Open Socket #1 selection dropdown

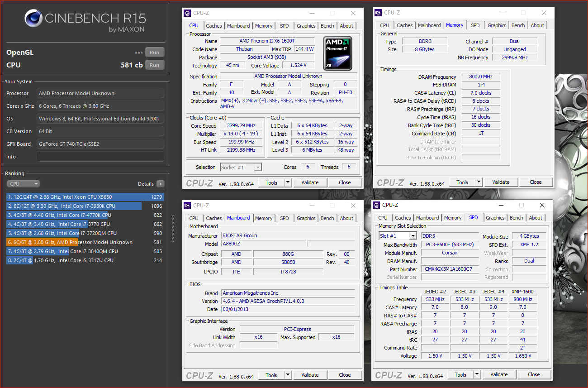[241, 167]
